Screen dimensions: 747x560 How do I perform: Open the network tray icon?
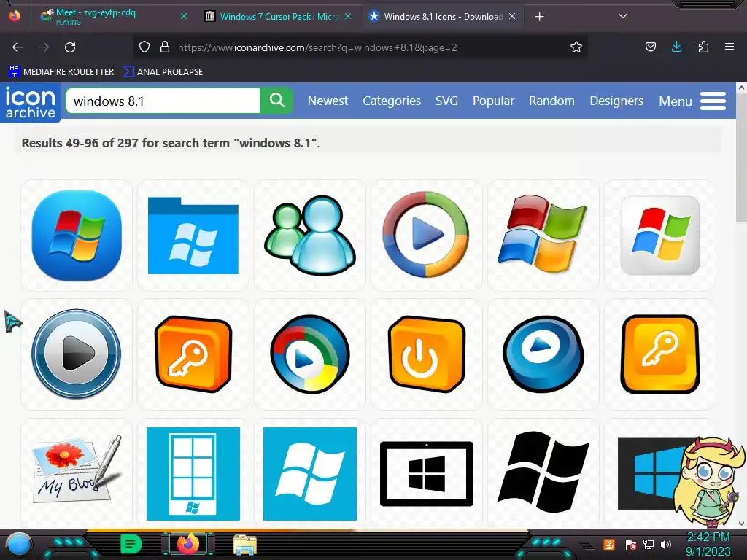click(x=649, y=544)
